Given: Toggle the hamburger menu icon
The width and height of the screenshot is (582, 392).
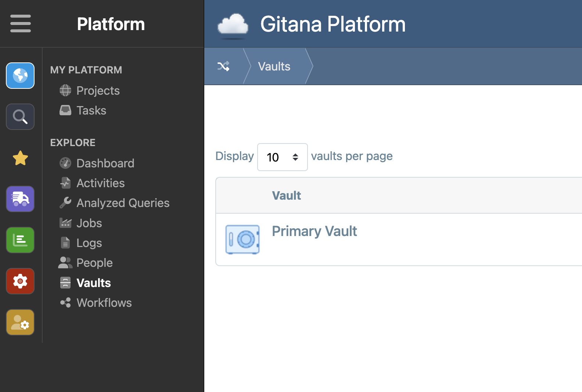Looking at the screenshot, I should [21, 23].
